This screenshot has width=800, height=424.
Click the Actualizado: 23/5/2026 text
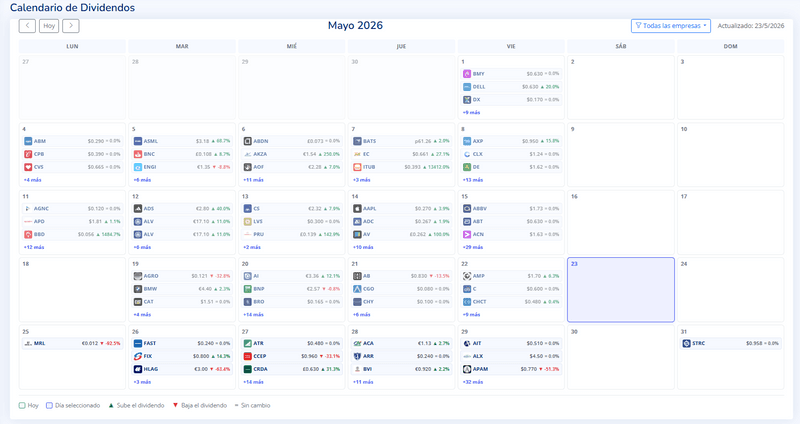[x=751, y=26]
